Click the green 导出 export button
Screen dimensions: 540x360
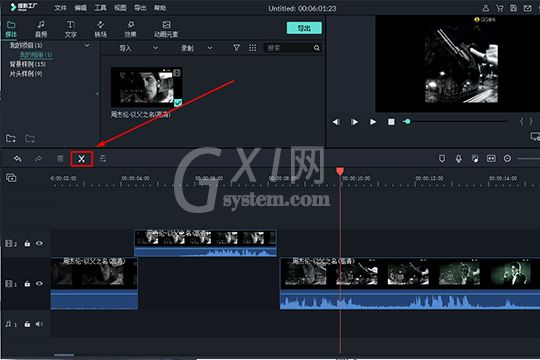(304, 28)
